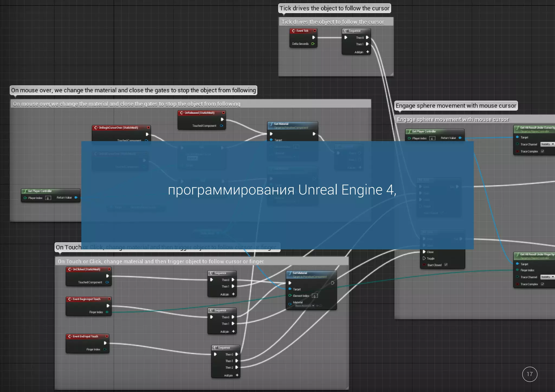Click Then 0 pin on Sequence beside Event Tick

[x=367, y=37]
